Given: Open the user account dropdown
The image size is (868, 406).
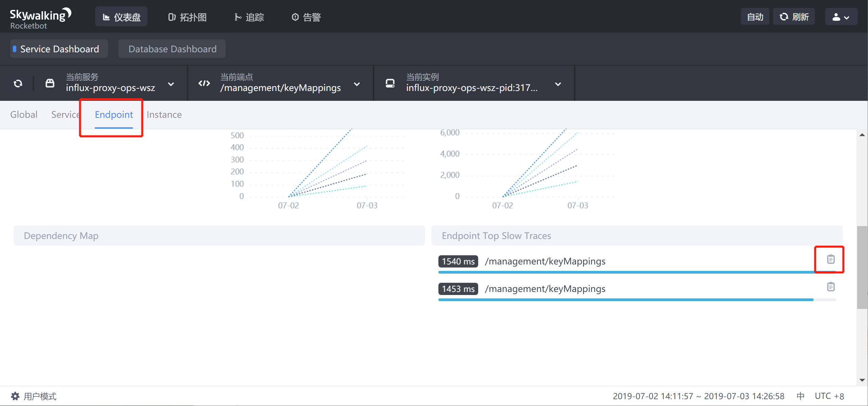Looking at the screenshot, I should pos(841,17).
